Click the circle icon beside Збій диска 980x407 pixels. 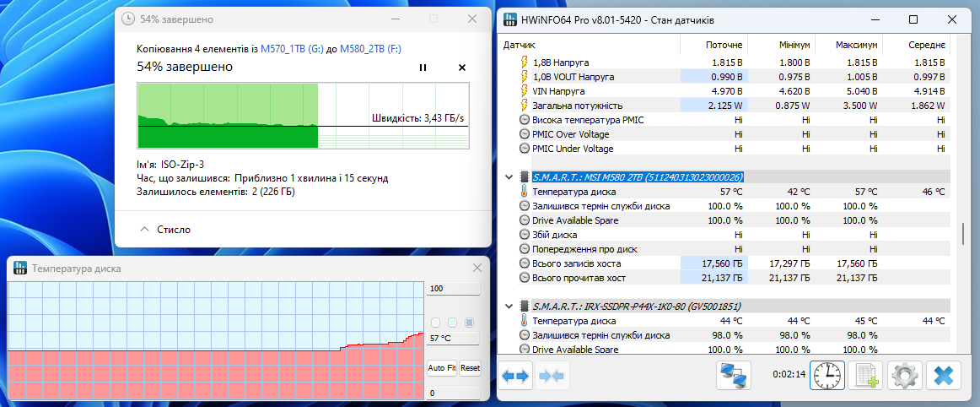coord(525,235)
